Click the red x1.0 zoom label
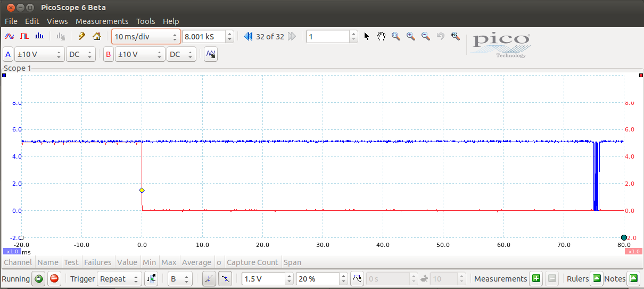The image size is (644, 289). (633, 252)
